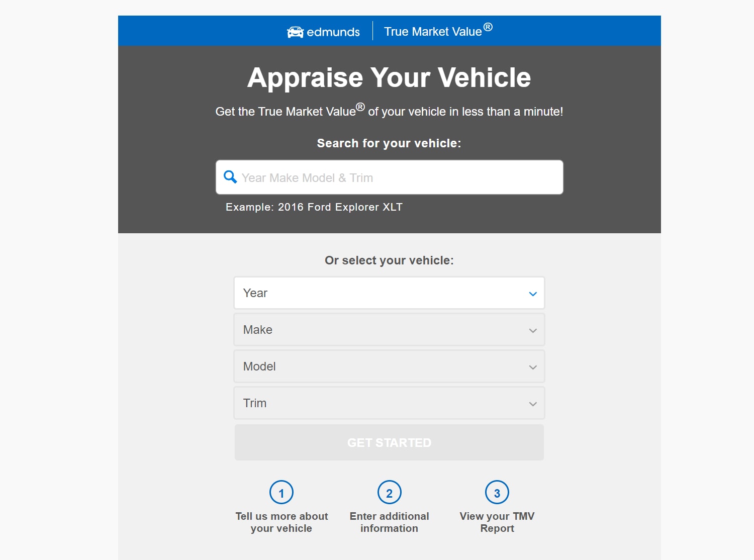Click the GET STARTED button
Screen dimensions: 754x560
(389, 442)
